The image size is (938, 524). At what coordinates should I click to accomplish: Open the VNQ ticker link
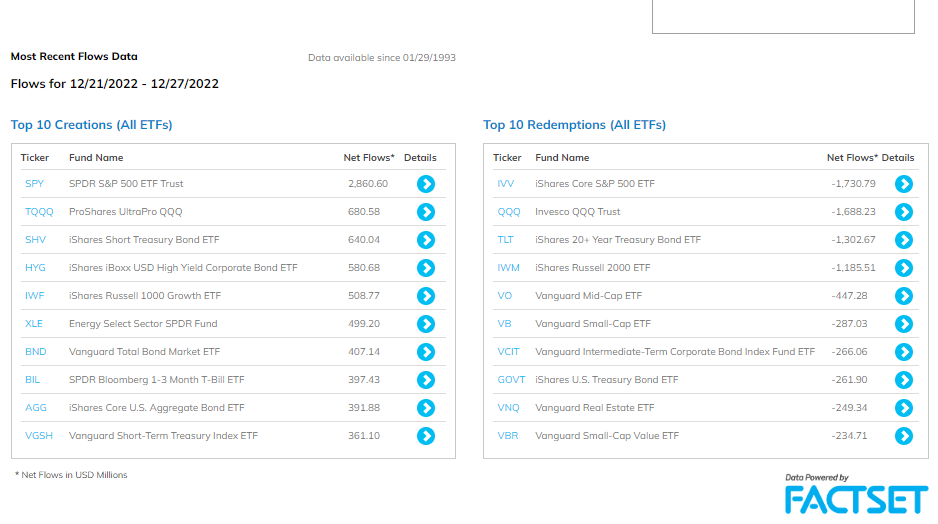[x=508, y=408]
